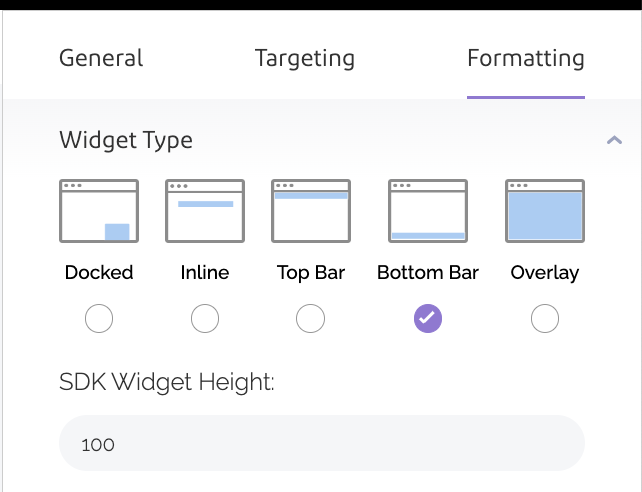
Task: Click the Overlay label text
Action: [545, 272]
